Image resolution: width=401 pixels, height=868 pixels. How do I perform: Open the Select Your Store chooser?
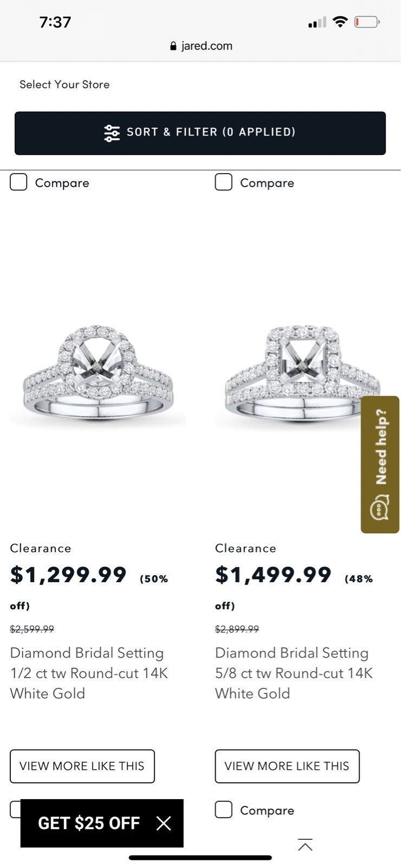tap(64, 85)
